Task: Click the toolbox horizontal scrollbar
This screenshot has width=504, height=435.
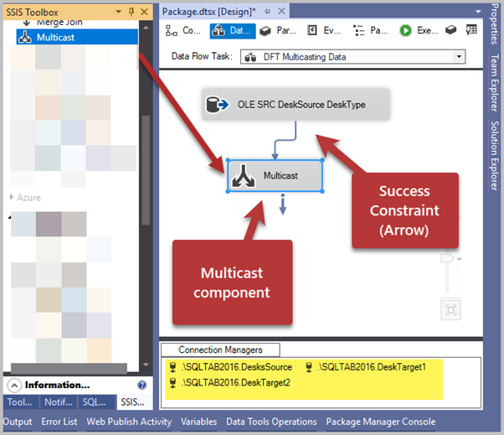Action: [x=69, y=368]
